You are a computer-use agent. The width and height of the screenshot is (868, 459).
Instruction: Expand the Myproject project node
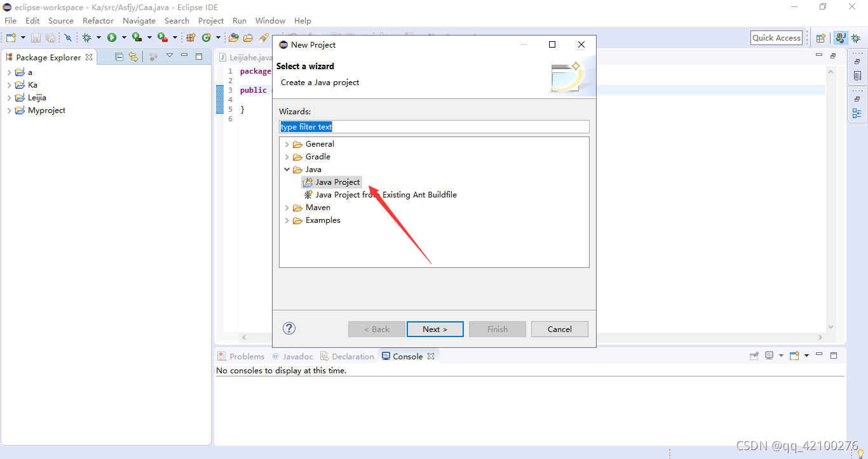pyautogui.click(x=9, y=110)
